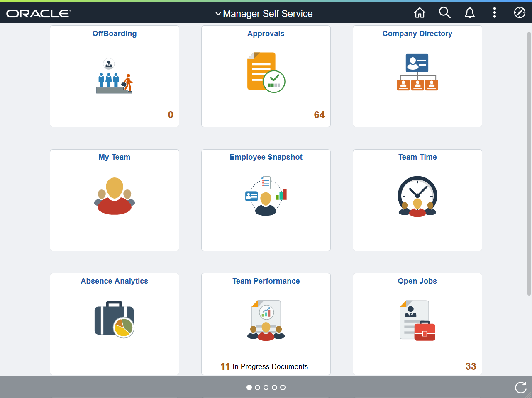532x398 pixels.
Task: Open the OffBoarding tile title
Action: (115, 34)
